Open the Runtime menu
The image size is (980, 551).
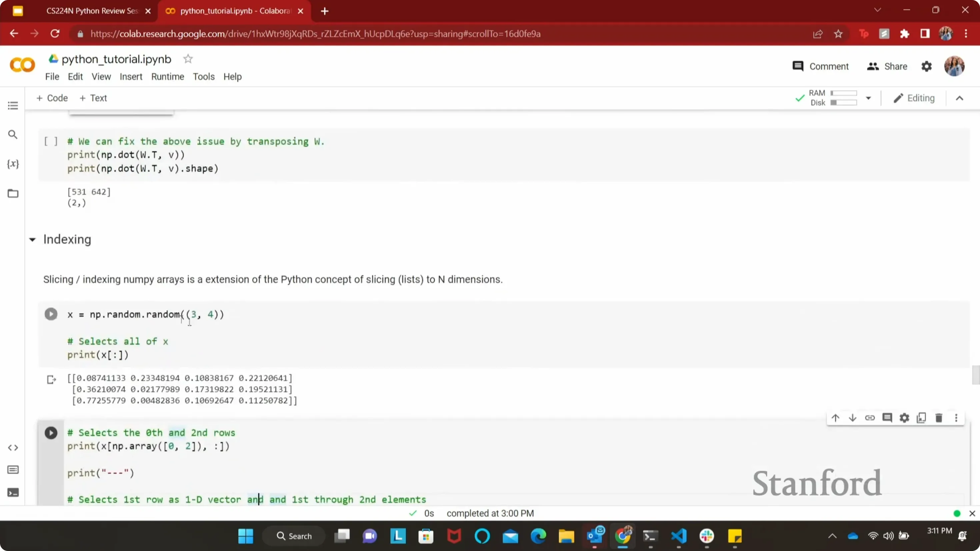tap(168, 77)
